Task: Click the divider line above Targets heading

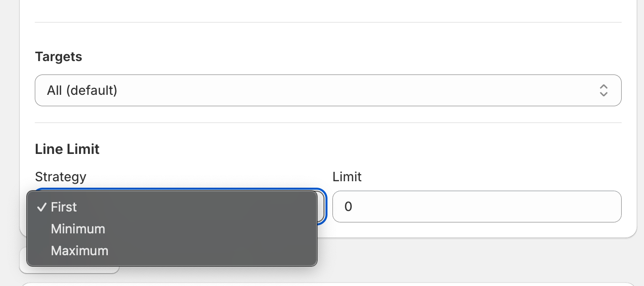Action: (x=328, y=22)
